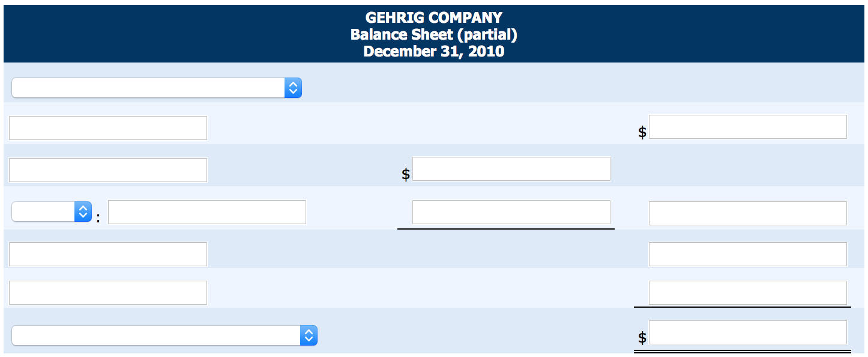This screenshot has width=868, height=357.
Task: Open the bottom total label dropdown
Action: point(164,335)
